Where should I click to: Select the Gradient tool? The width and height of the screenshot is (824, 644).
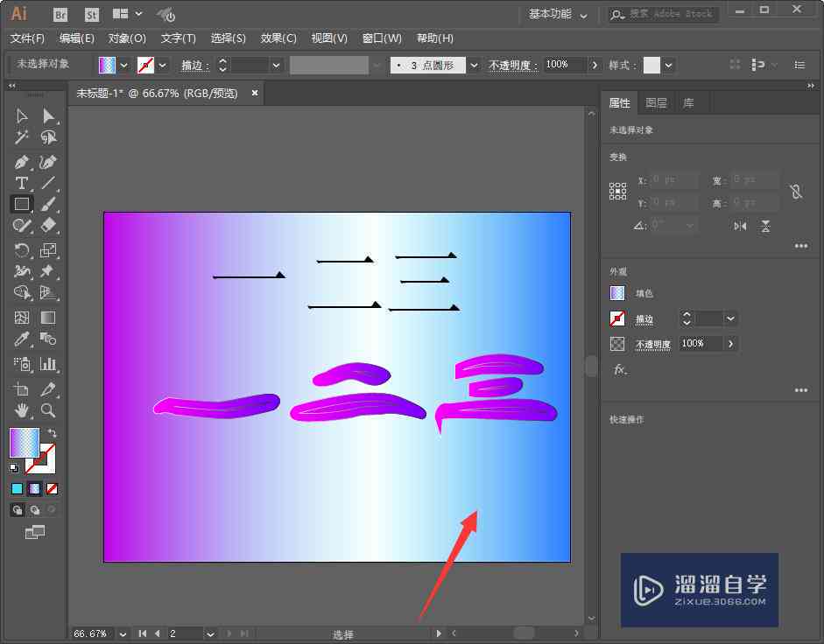click(48, 318)
